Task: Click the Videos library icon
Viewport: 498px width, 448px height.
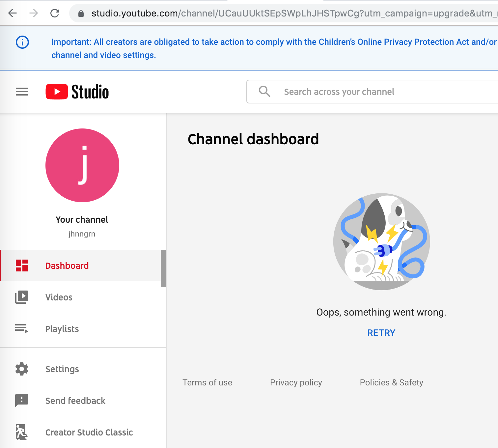Action: pos(22,297)
